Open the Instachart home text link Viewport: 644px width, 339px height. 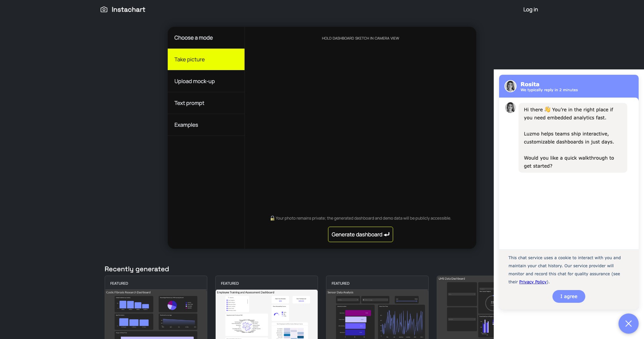pos(128,9)
